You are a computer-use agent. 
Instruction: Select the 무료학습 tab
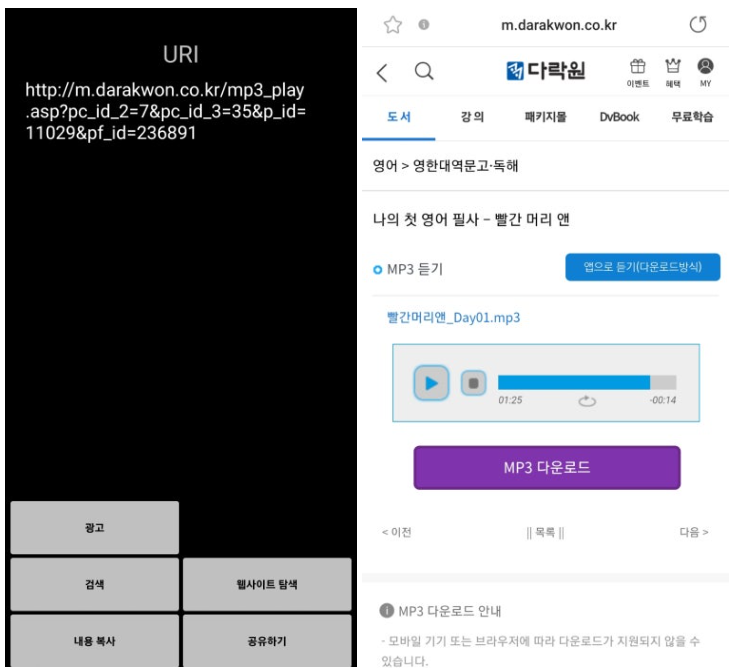coord(692,117)
